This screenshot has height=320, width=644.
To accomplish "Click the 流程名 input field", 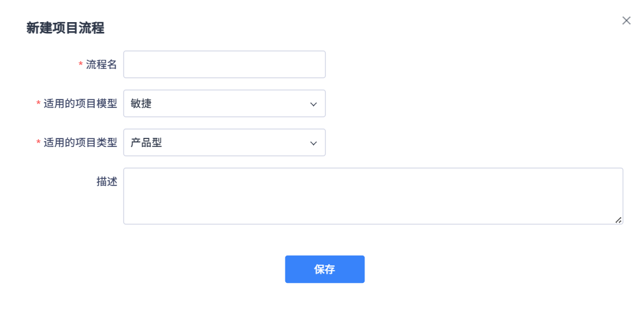I will coord(224,64).
